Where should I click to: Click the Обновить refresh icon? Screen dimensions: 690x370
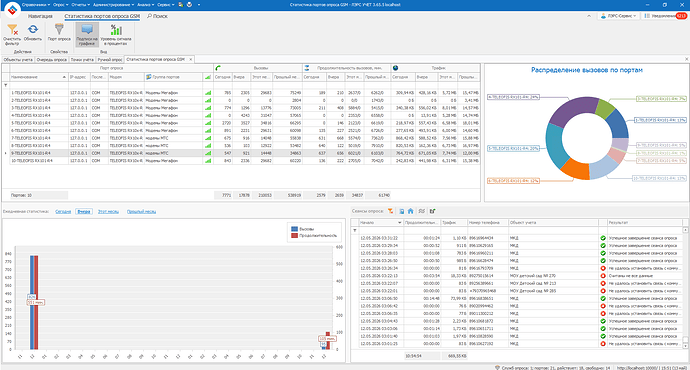33,29
